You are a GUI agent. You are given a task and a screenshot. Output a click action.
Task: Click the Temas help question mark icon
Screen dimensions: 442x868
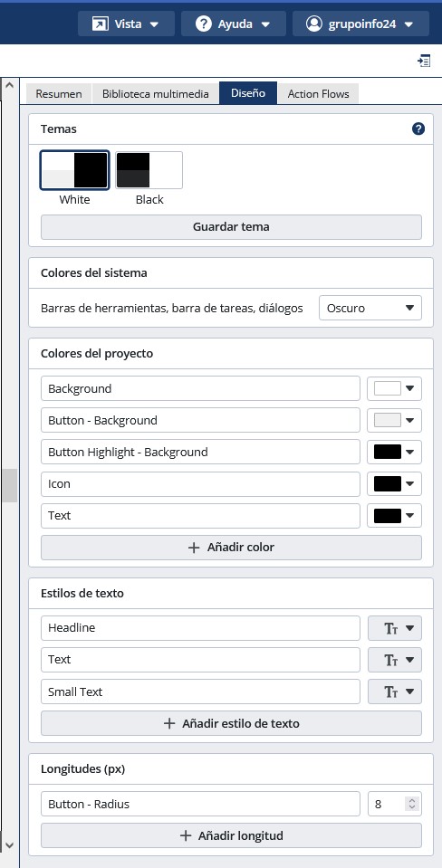[418, 129]
